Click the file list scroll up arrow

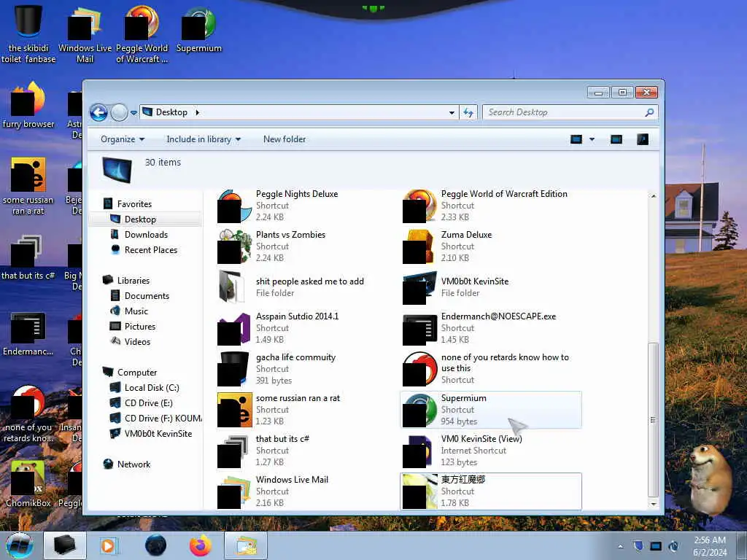click(653, 195)
